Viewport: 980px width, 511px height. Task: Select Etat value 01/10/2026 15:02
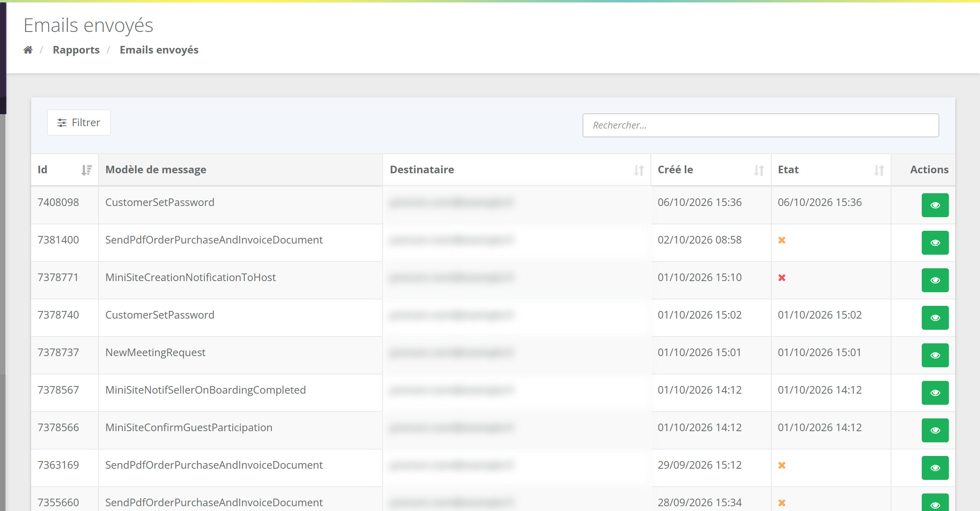[x=820, y=315]
